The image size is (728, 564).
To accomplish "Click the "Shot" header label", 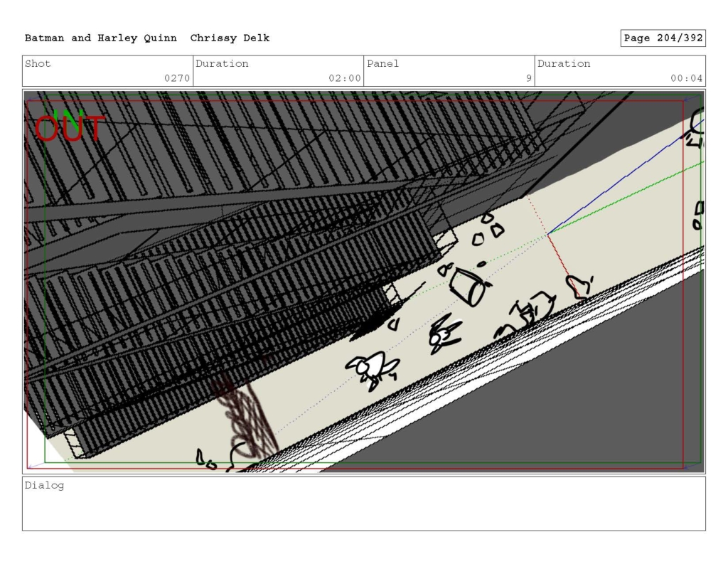I will coord(38,63).
